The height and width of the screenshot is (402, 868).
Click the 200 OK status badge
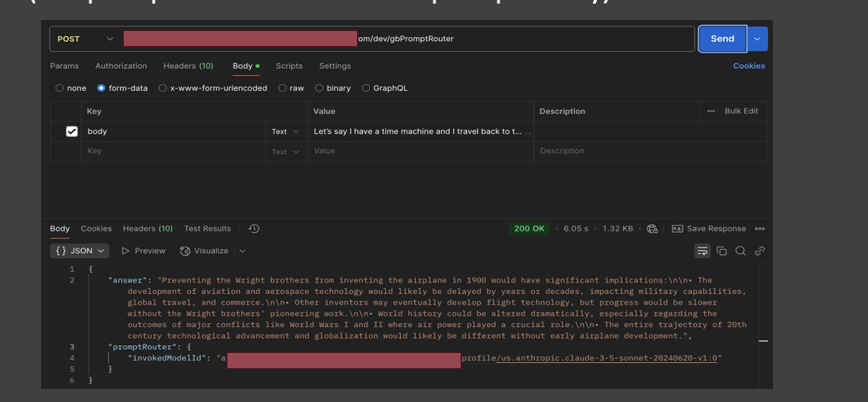529,228
